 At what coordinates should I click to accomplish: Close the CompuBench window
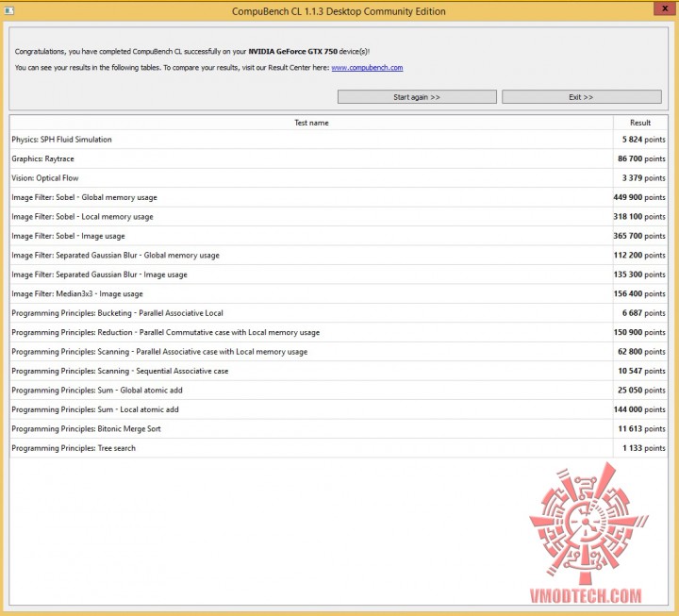click(x=665, y=9)
